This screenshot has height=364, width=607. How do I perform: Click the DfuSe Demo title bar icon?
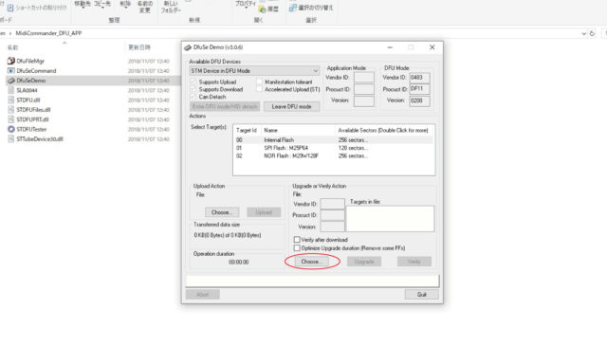tap(188, 47)
